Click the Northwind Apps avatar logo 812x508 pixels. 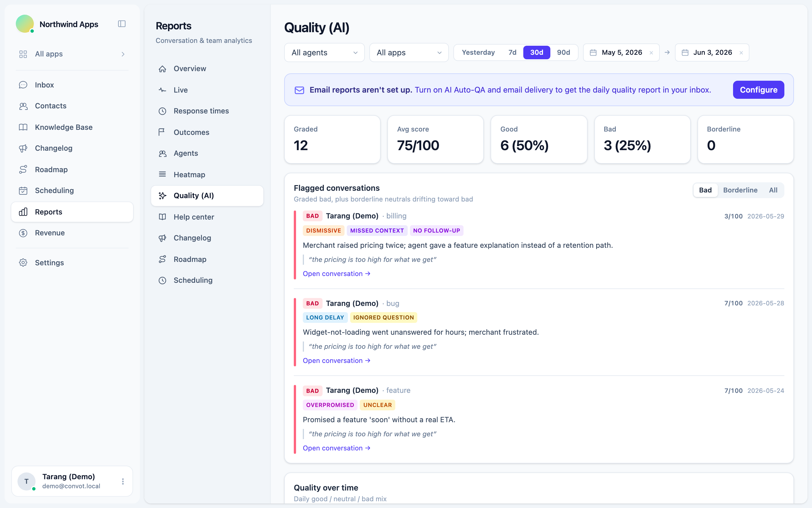[25, 24]
